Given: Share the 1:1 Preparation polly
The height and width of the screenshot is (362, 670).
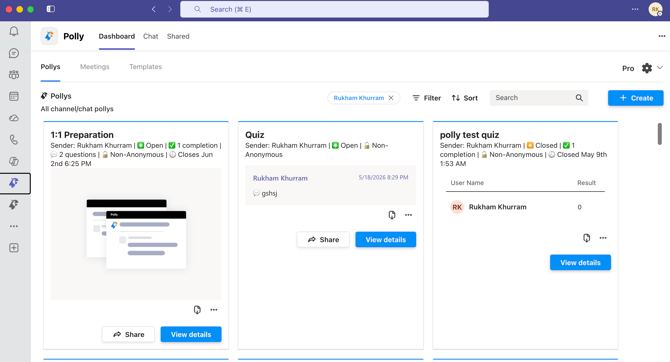Looking at the screenshot, I should click(x=128, y=334).
